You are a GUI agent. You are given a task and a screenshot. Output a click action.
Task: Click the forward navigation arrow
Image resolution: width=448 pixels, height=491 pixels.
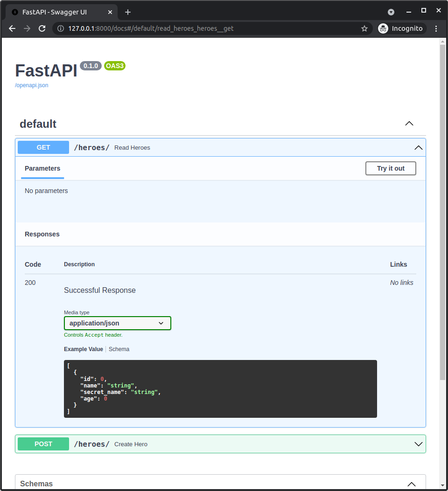pos(27,28)
